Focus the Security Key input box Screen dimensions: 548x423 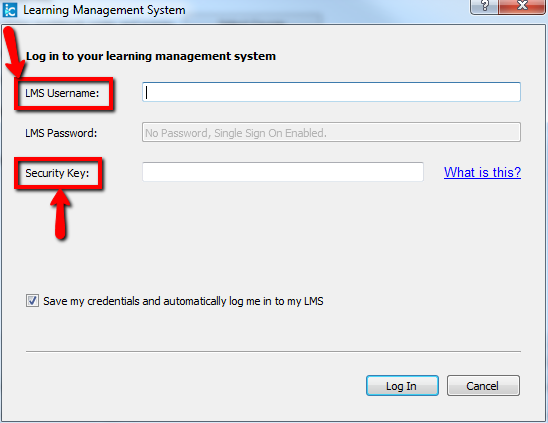[283, 172]
